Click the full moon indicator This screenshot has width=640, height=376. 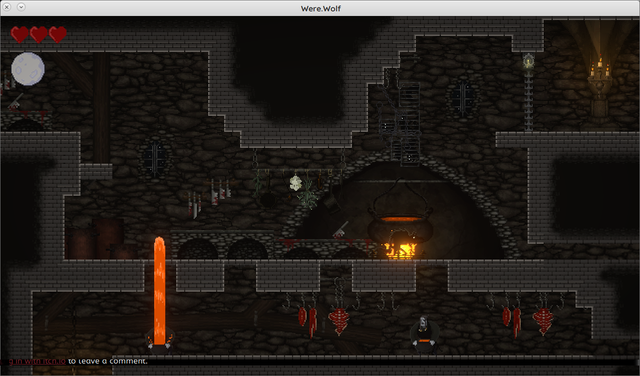(28, 69)
